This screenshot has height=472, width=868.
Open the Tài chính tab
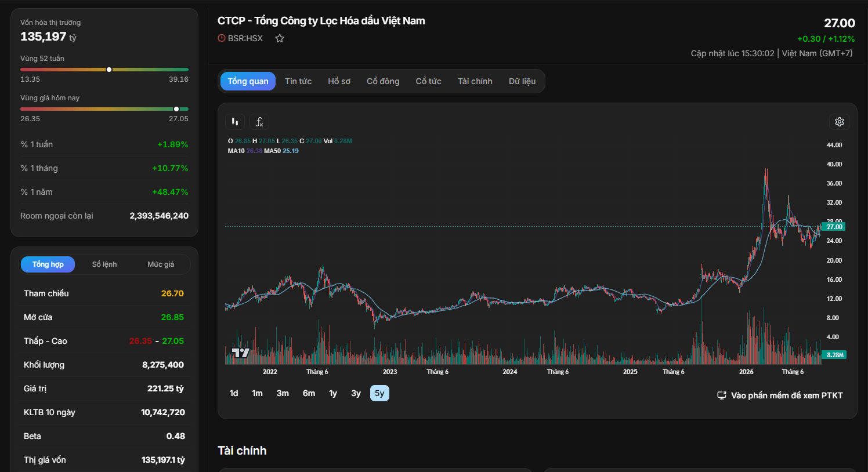[x=475, y=81]
